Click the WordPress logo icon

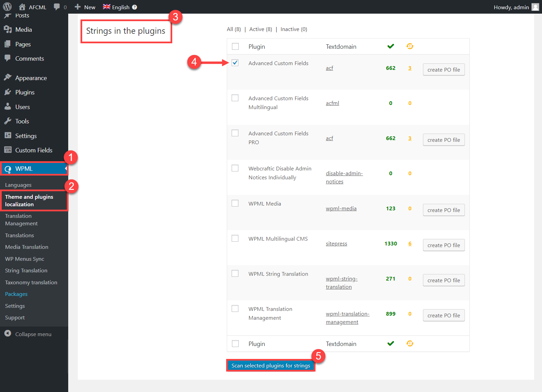(7, 7)
